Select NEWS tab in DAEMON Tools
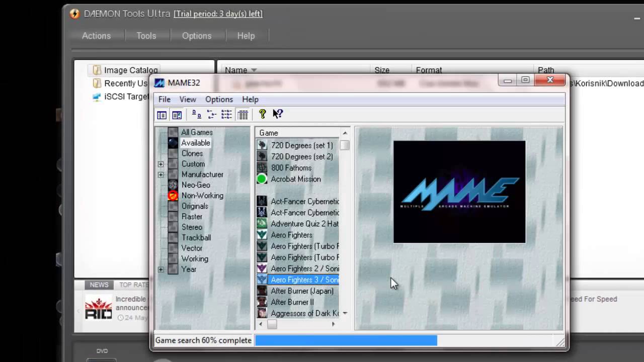This screenshot has height=362, width=644. click(99, 285)
